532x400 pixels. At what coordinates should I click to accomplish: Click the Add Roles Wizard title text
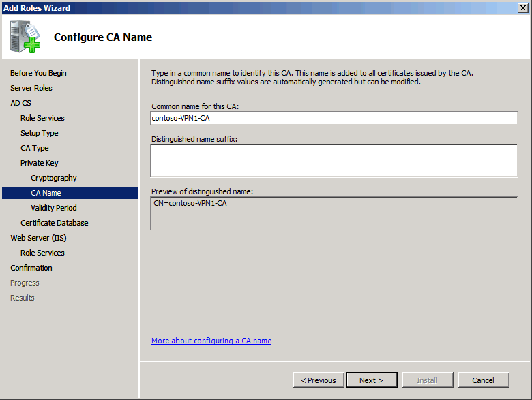point(37,7)
